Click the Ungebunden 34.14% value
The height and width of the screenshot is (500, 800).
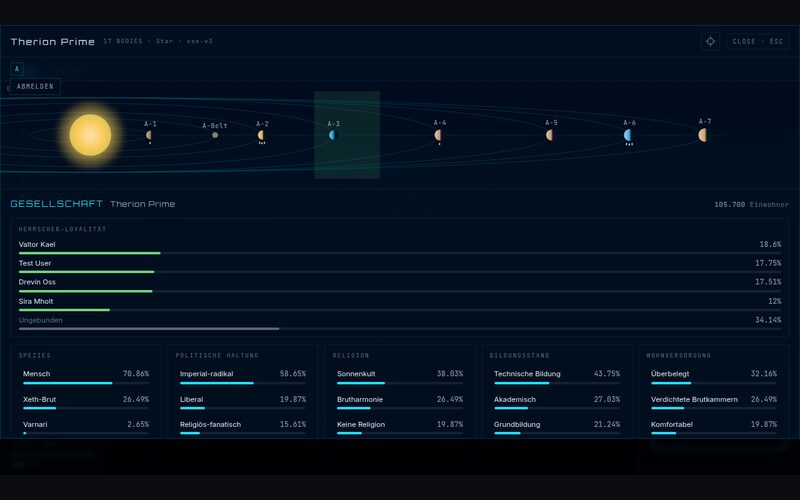point(768,320)
